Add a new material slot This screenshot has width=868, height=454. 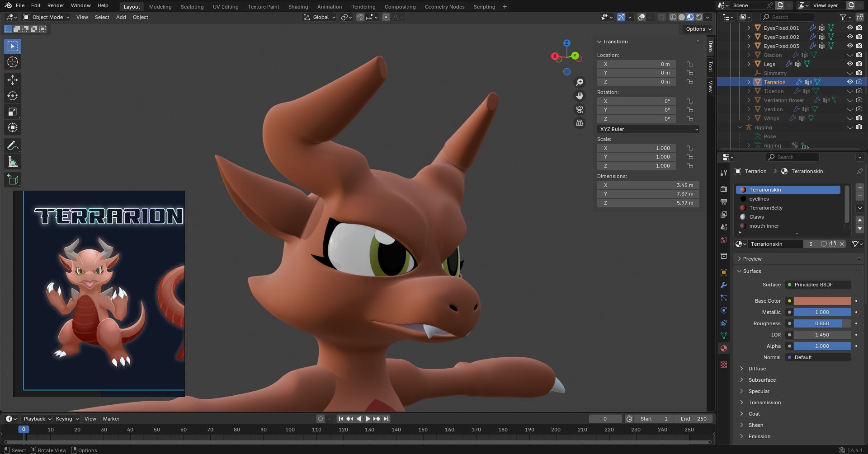pyautogui.click(x=860, y=187)
